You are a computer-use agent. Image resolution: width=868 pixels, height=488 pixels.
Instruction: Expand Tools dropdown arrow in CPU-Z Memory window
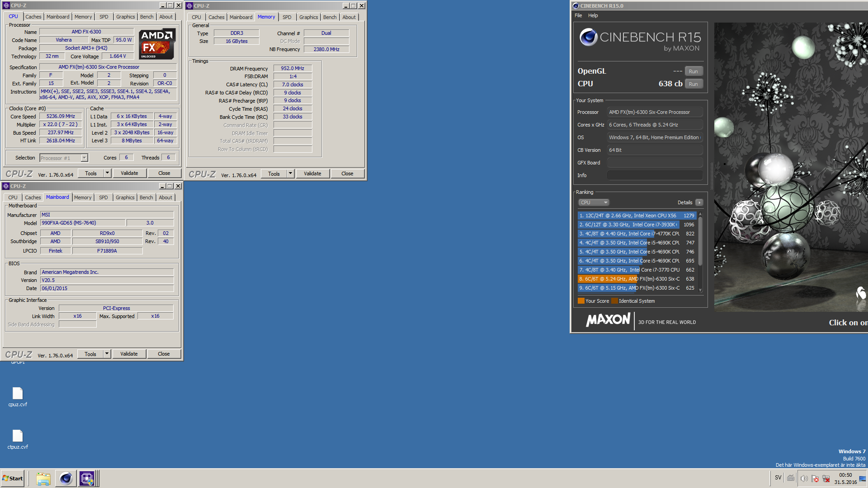click(x=290, y=174)
